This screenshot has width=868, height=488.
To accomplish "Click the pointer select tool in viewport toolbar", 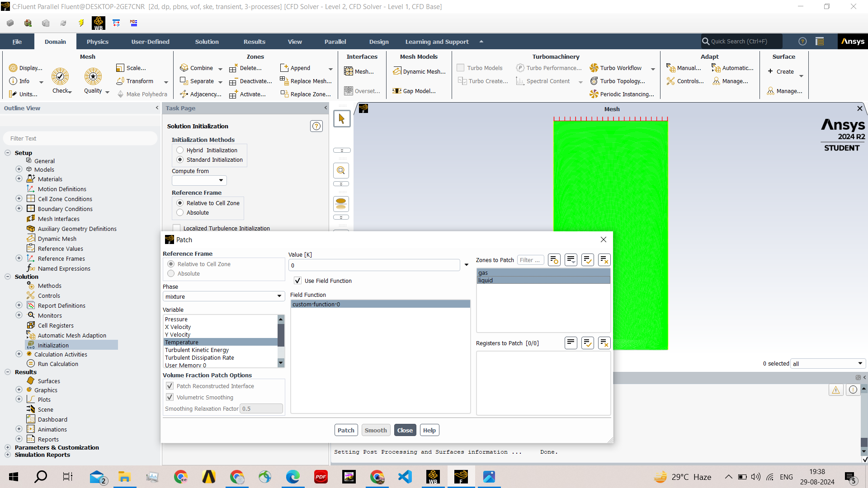I will click(x=341, y=119).
